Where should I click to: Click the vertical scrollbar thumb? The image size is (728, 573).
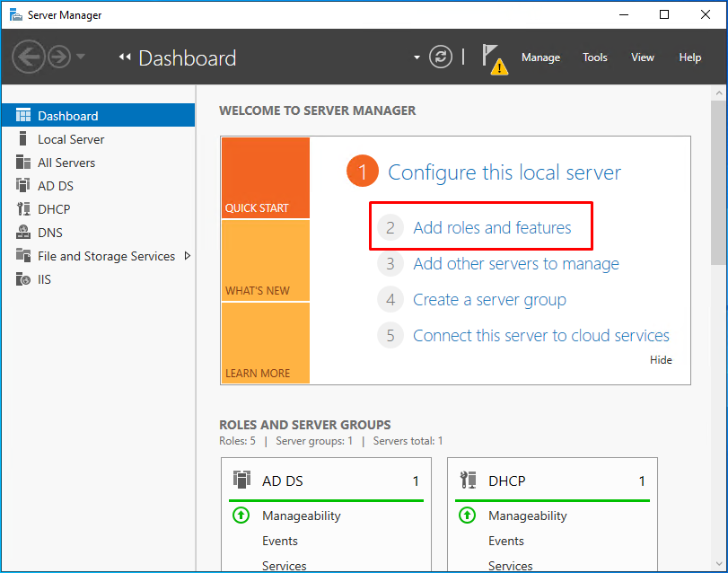[719, 182]
